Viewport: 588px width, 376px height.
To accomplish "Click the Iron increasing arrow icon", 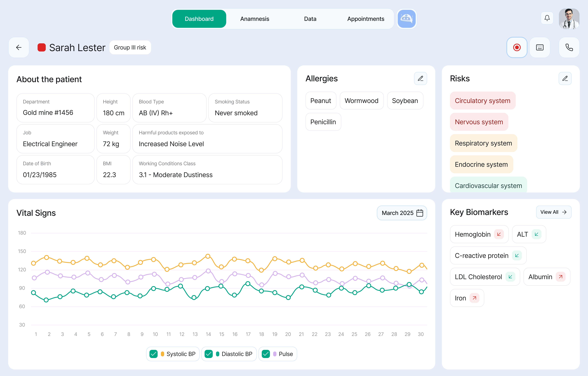I will (474, 298).
